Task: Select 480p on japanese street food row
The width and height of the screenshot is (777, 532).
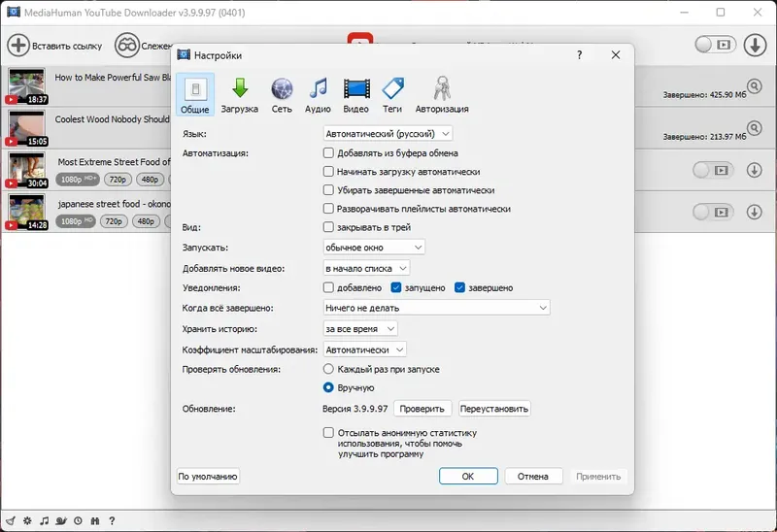Action: point(146,221)
